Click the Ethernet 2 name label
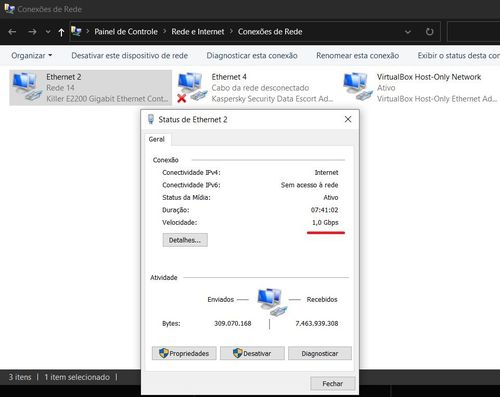 pyautogui.click(x=64, y=77)
